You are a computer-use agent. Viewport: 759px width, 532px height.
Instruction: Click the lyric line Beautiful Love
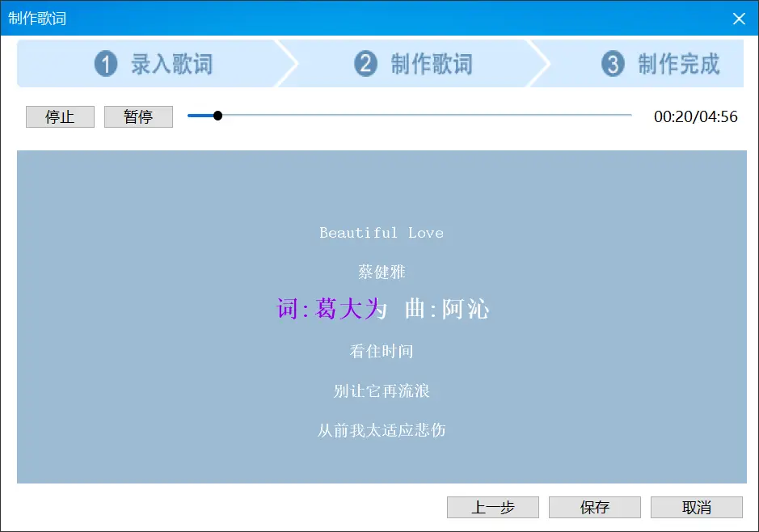tap(382, 233)
